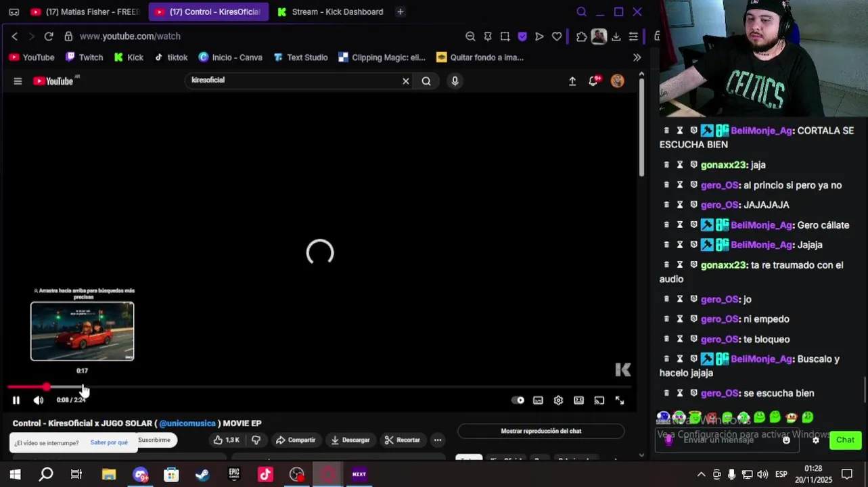The image size is (868, 487).
Task: Click the seek preview thumbnail of red car
Action: 83,331
